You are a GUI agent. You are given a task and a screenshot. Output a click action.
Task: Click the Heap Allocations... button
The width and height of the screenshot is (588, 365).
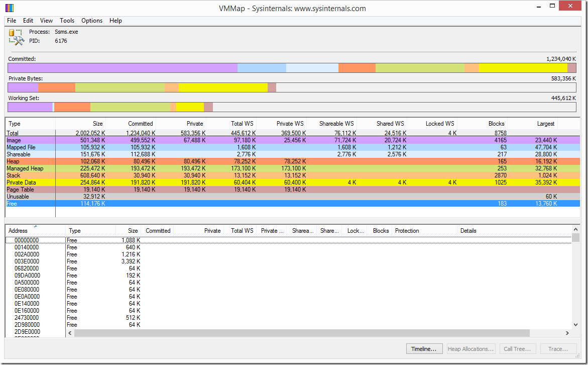coord(471,348)
